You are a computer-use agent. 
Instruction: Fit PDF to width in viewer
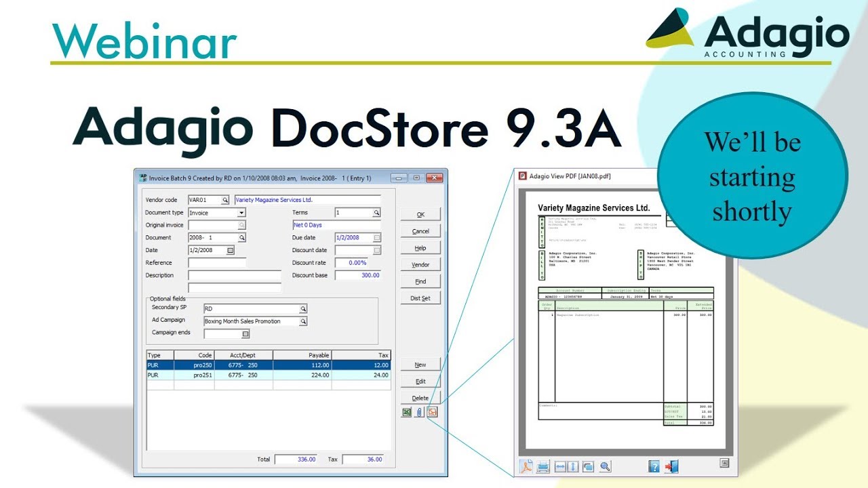tap(560, 466)
